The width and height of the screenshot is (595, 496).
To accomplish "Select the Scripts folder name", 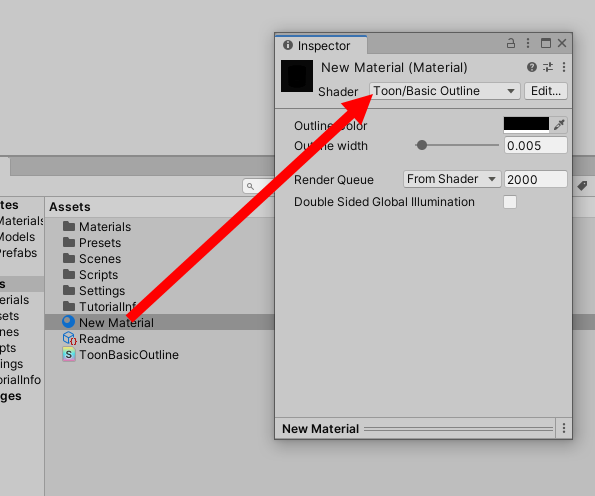I will tap(99, 274).
